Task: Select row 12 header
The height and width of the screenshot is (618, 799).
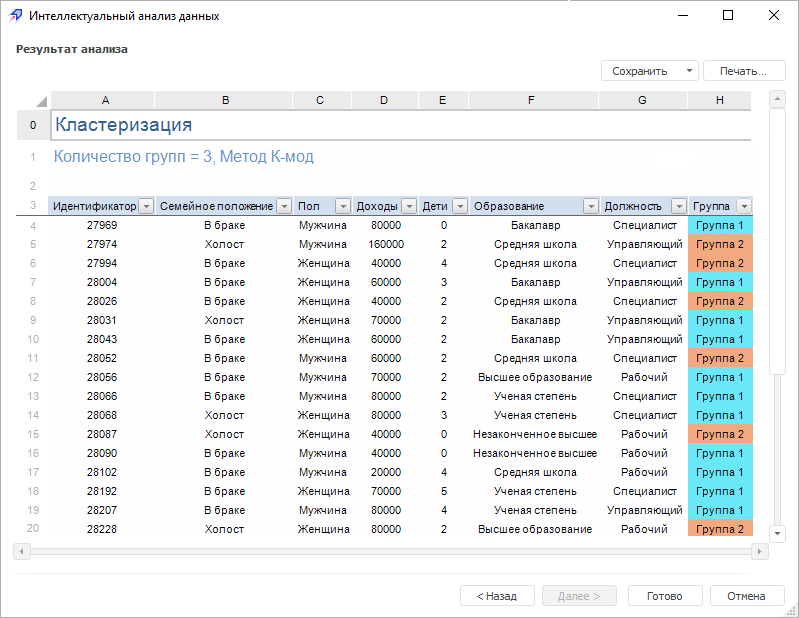Action: click(x=32, y=377)
